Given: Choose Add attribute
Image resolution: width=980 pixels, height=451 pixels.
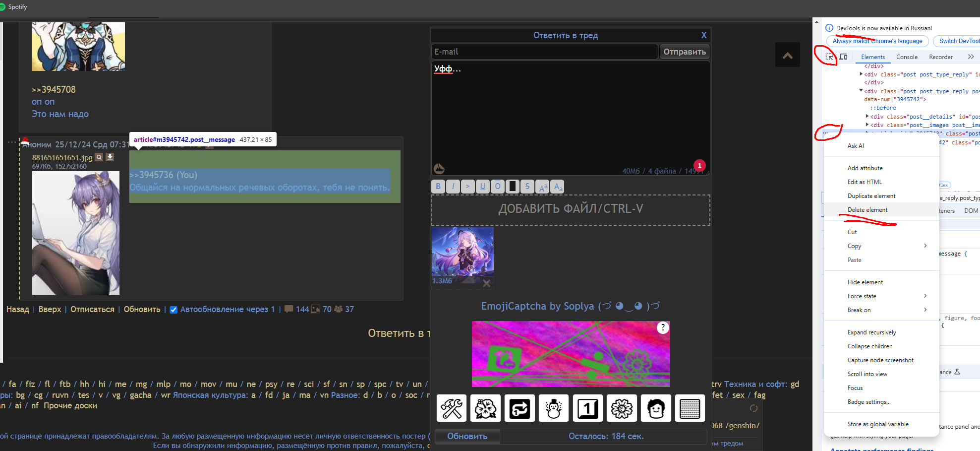Looking at the screenshot, I should tap(881, 168).
